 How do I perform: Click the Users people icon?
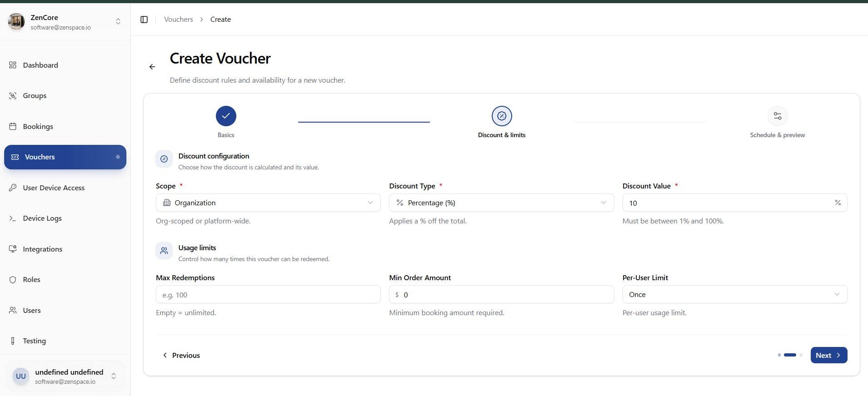pos(13,310)
